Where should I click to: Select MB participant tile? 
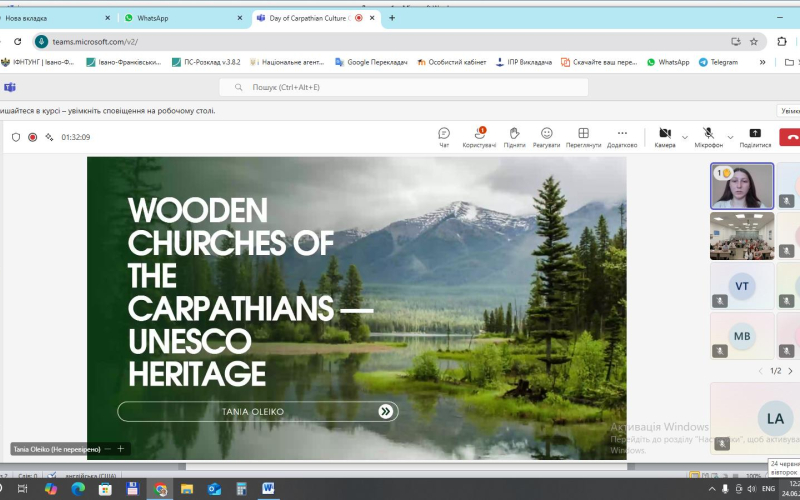click(742, 336)
